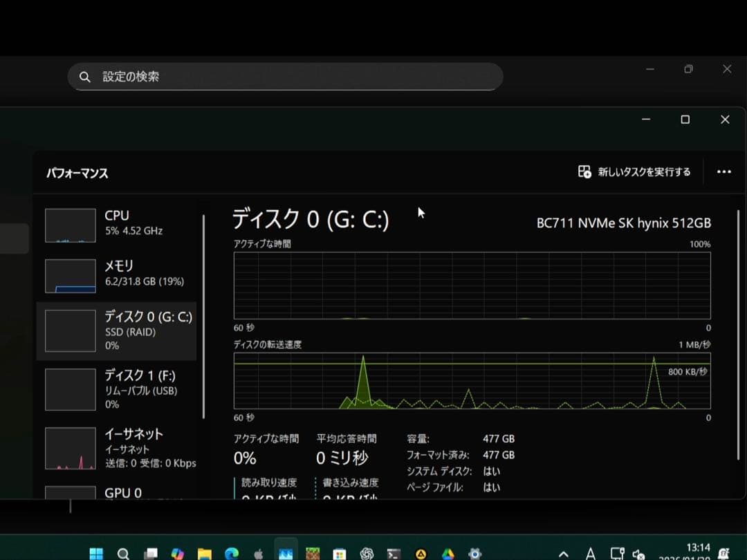Select CPU in the performance sidebar
This screenshot has height=560, width=747.
(x=116, y=224)
